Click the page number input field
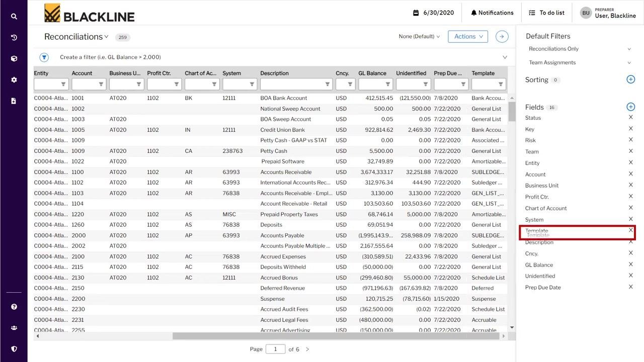The width and height of the screenshot is (644, 362). click(x=275, y=349)
